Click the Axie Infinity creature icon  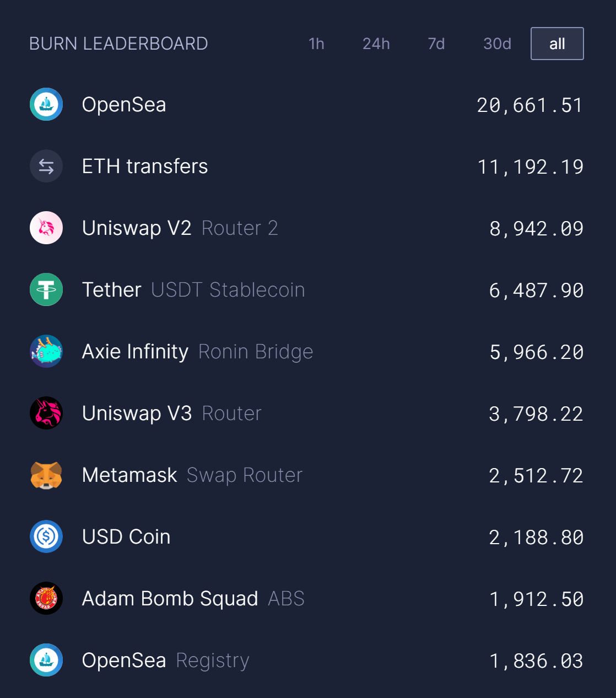coord(46,351)
